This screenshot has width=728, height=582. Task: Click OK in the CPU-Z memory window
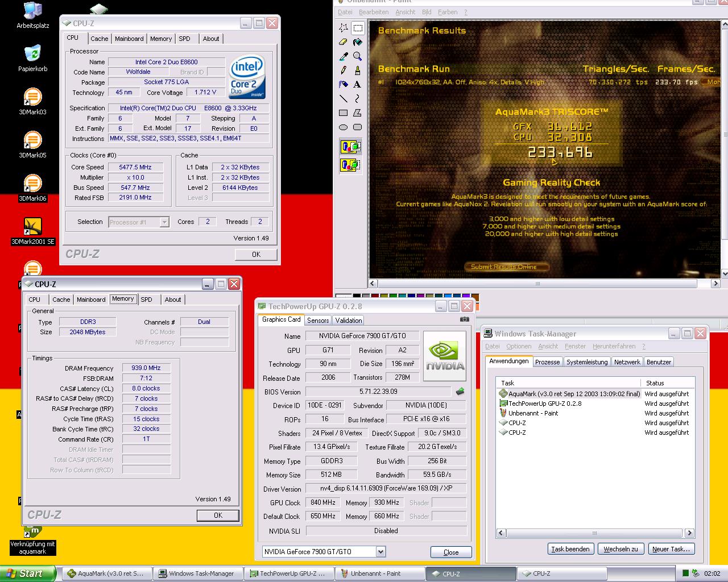pyautogui.click(x=218, y=515)
